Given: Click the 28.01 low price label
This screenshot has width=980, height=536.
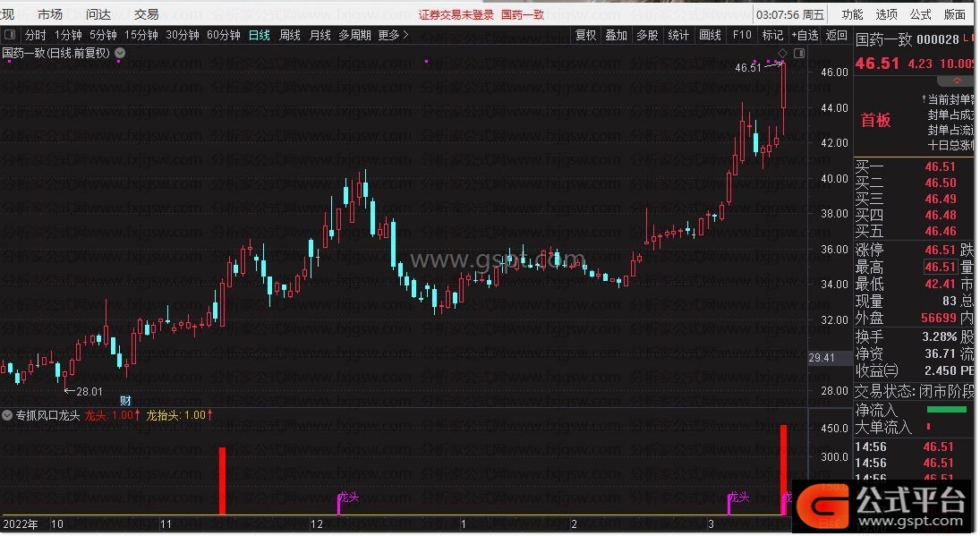Looking at the screenshot, I should pos(89,392).
